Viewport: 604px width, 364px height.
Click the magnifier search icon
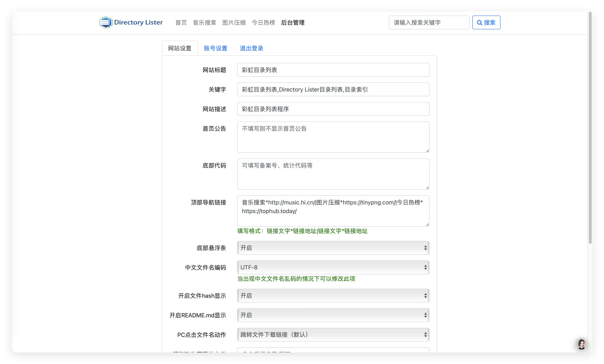click(480, 22)
